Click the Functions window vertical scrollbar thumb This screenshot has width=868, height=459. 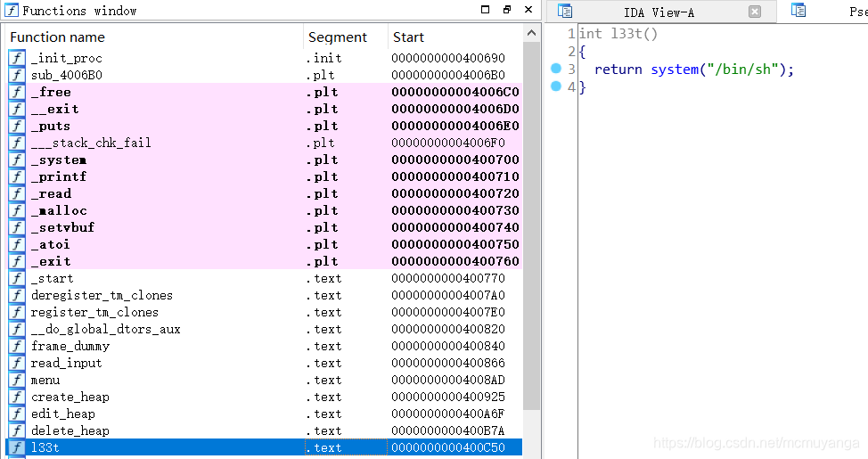pyautogui.click(x=531, y=225)
